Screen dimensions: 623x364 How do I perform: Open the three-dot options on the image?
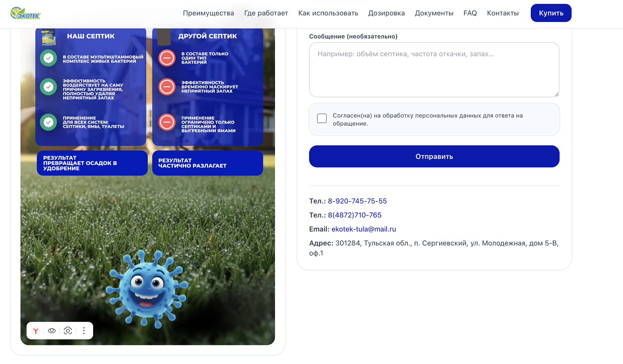(x=84, y=331)
